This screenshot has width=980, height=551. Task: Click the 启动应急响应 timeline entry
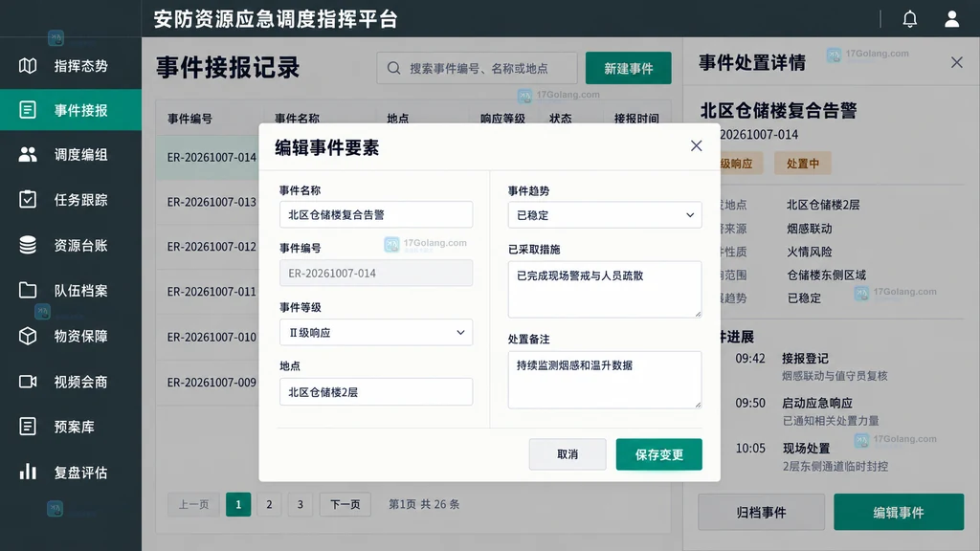click(x=817, y=403)
